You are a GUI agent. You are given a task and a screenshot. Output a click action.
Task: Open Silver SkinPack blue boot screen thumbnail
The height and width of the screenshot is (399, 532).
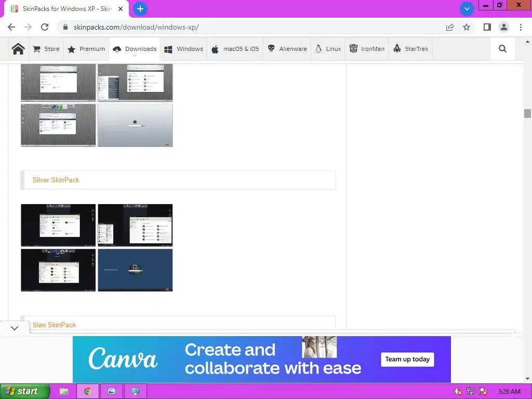(x=135, y=270)
